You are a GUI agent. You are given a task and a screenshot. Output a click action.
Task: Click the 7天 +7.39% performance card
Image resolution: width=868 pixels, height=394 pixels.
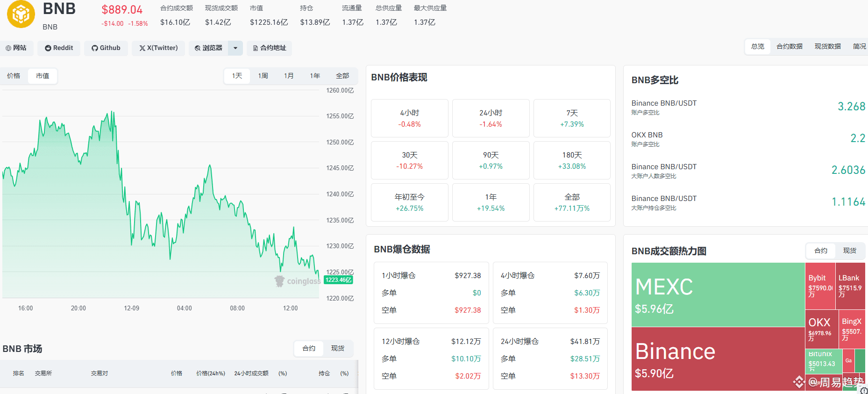click(x=572, y=118)
